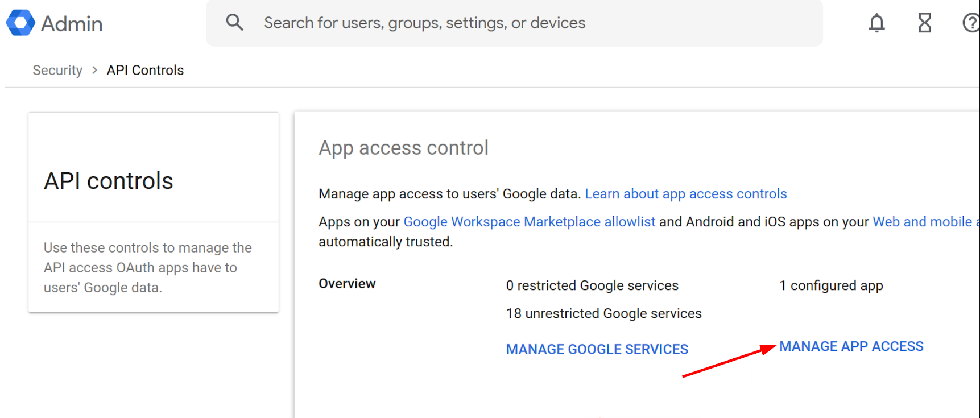The height and width of the screenshot is (418, 980).
Task: Focus the search for users field
Action: pos(514,23)
